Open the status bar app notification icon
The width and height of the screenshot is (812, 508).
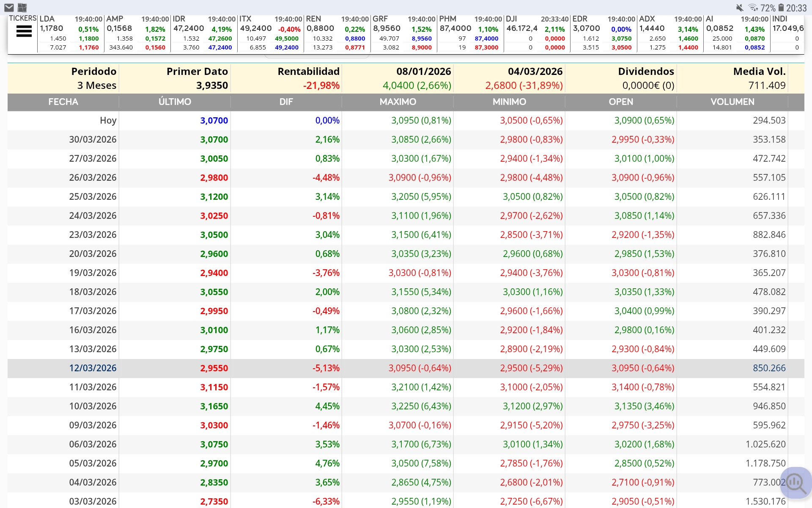coord(22,8)
